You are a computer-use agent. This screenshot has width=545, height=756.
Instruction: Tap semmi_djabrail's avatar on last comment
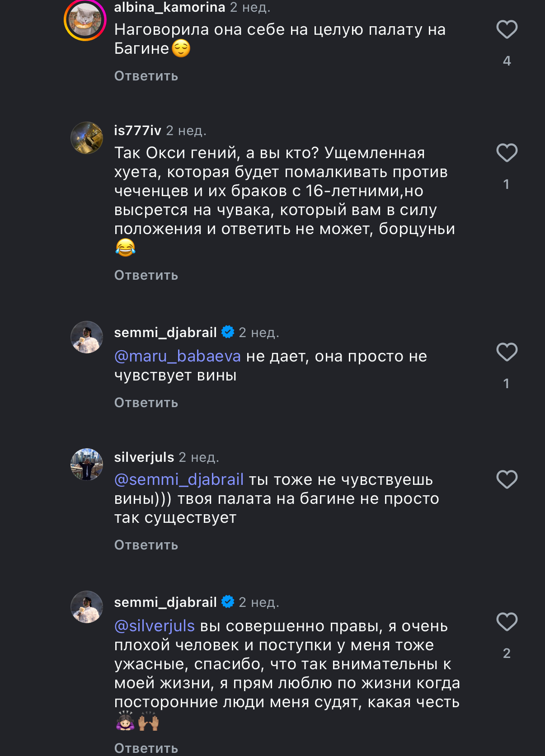pyautogui.click(x=87, y=607)
